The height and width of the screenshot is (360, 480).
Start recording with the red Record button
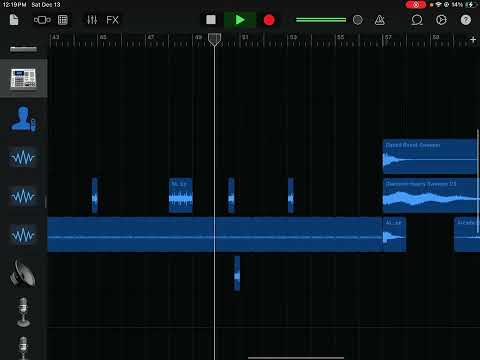tap(269, 20)
